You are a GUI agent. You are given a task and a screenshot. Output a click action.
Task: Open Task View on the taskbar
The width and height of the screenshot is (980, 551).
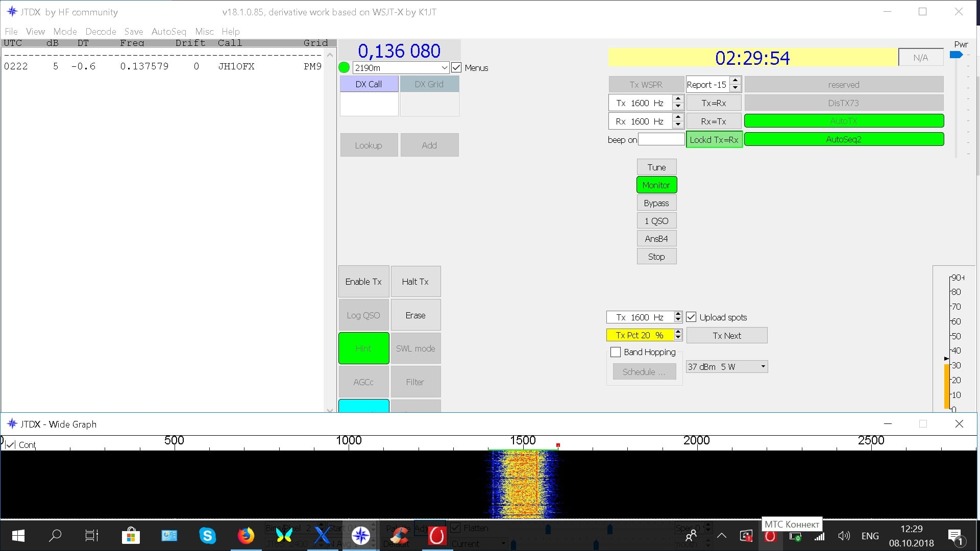tap(91, 536)
